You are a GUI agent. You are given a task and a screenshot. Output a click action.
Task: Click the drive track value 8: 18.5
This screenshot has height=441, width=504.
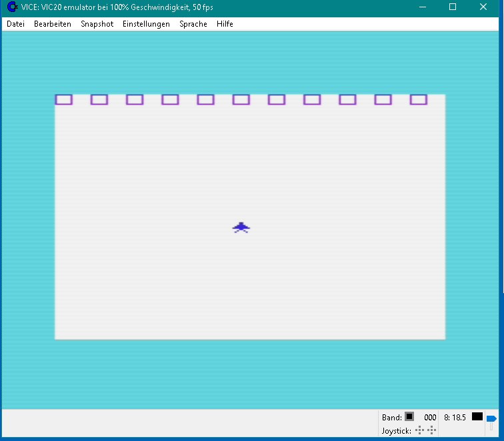pos(455,418)
